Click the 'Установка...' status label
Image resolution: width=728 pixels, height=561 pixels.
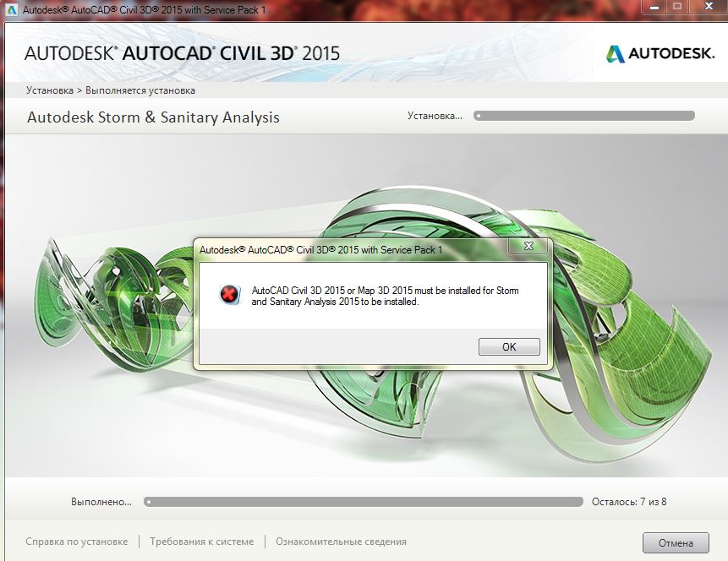coord(435,116)
